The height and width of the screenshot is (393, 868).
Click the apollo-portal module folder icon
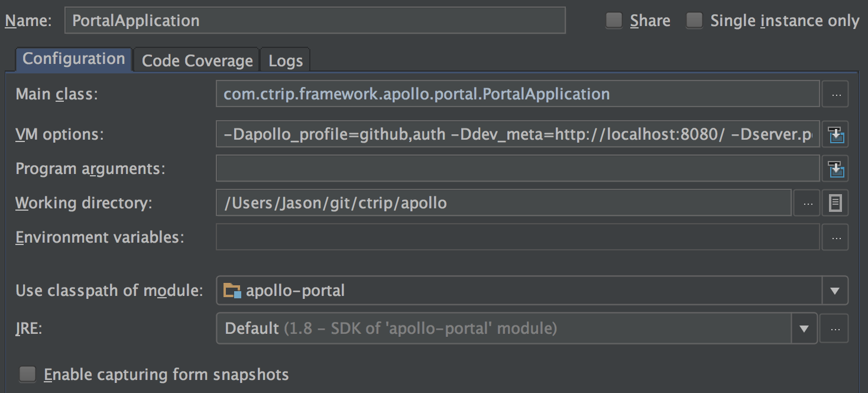231,290
